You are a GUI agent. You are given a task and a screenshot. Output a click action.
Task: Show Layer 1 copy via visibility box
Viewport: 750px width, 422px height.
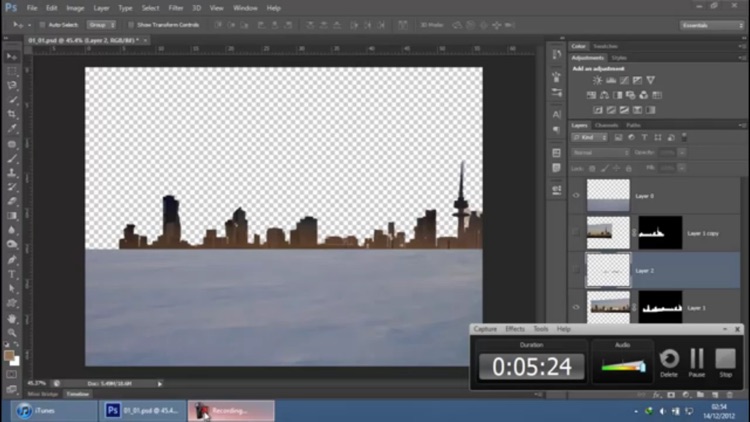click(576, 233)
